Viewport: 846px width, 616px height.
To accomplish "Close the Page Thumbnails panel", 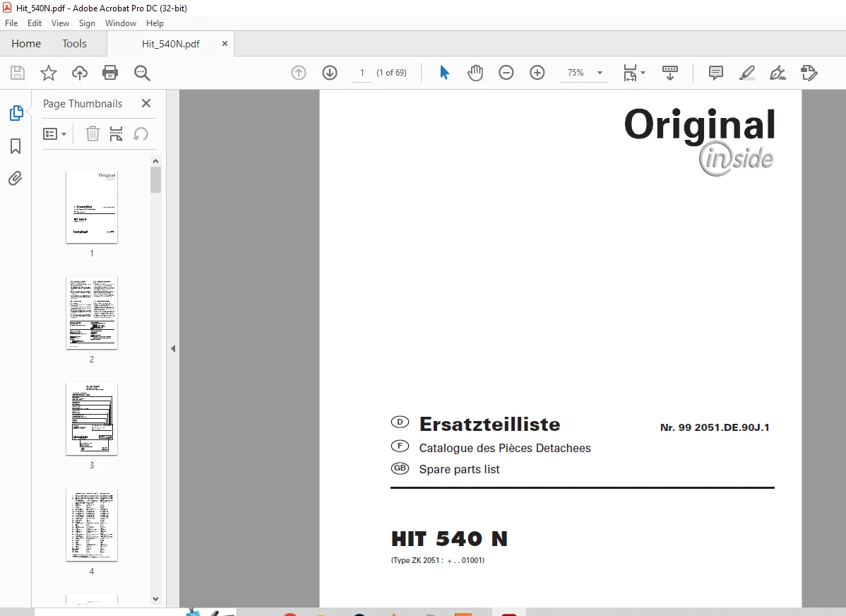I will click(145, 103).
